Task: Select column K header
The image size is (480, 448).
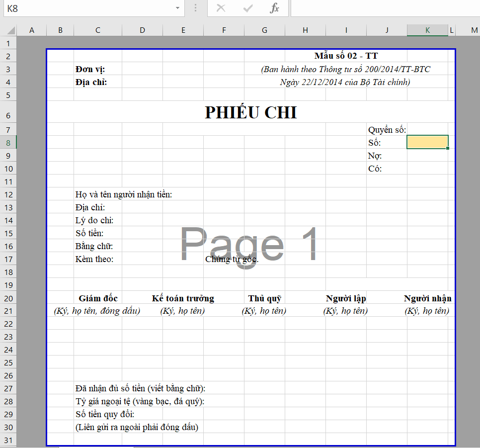Action: click(427, 30)
